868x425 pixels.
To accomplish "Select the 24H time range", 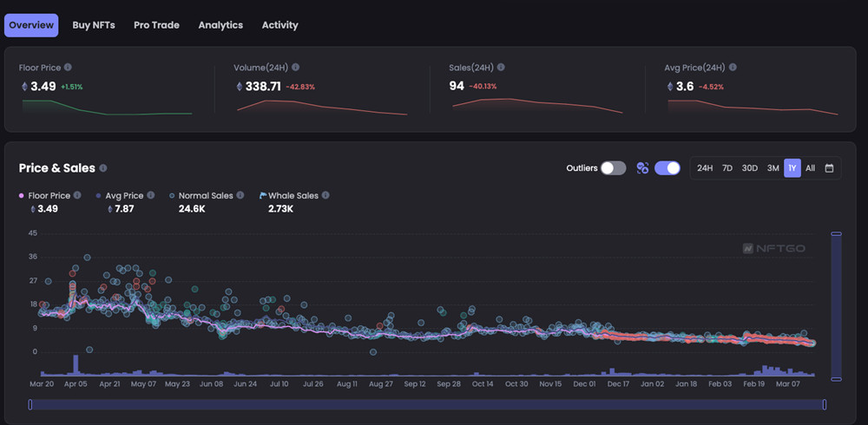I will [705, 168].
